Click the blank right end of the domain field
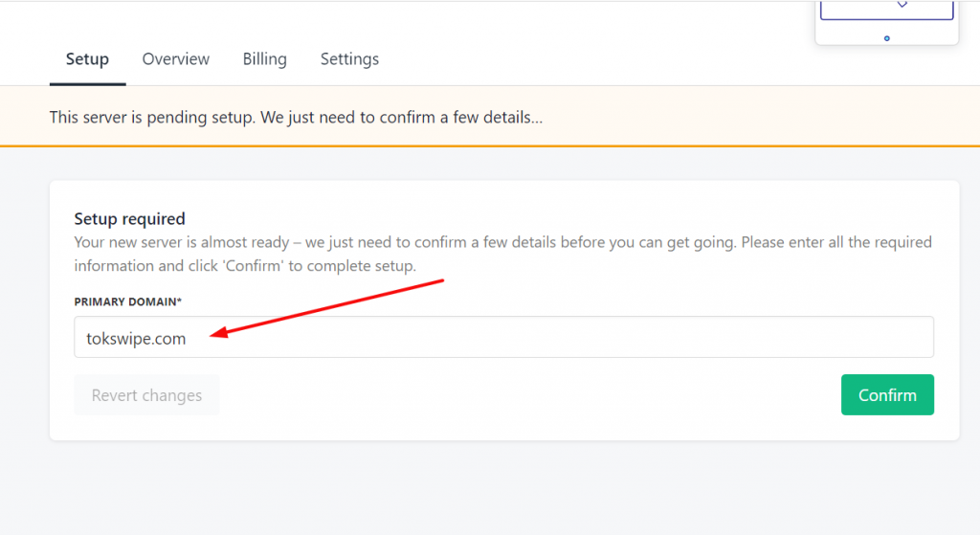Viewport: 980px width, 535px height. 861,338
